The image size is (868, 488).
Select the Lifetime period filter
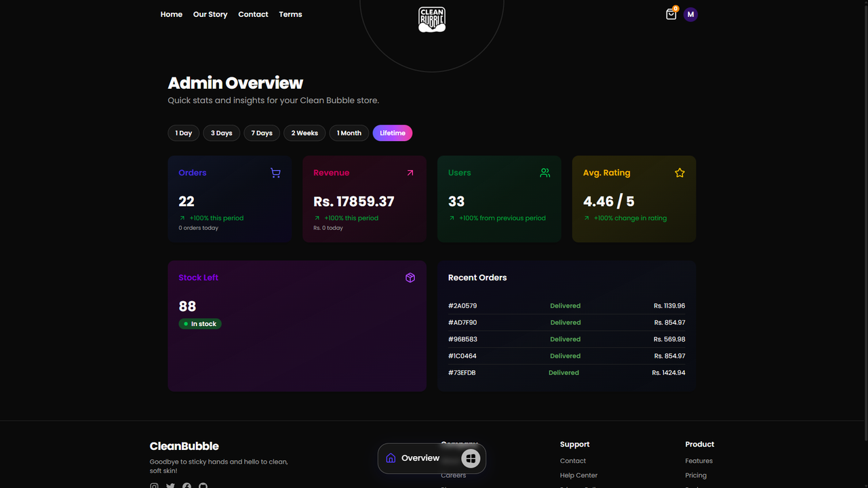393,134
